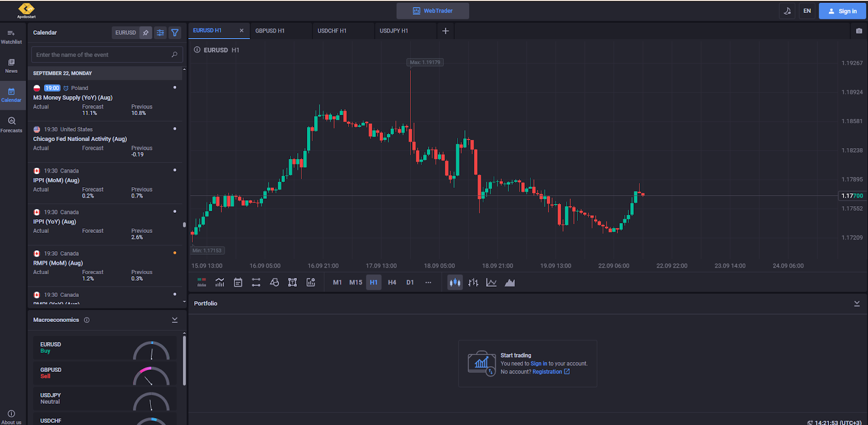This screenshot has width=868, height=425.
Task: Toggle the light/dark theme button
Action: coord(787,11)
